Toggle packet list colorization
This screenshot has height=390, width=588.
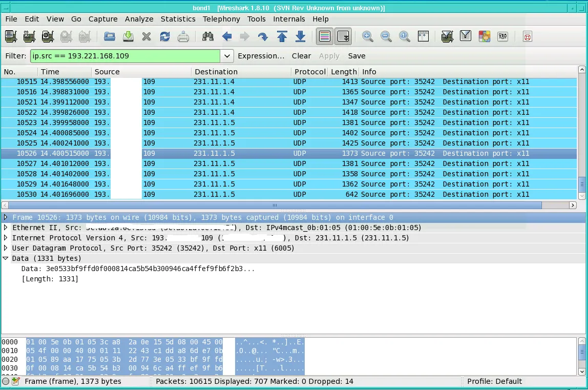(325, 36)
